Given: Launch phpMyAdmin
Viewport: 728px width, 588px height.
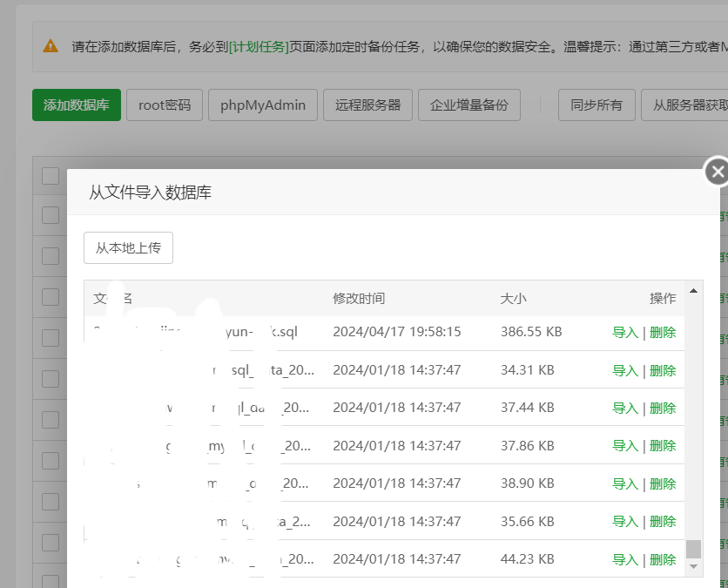Looking at the screenshot, I should pos(263,105).
